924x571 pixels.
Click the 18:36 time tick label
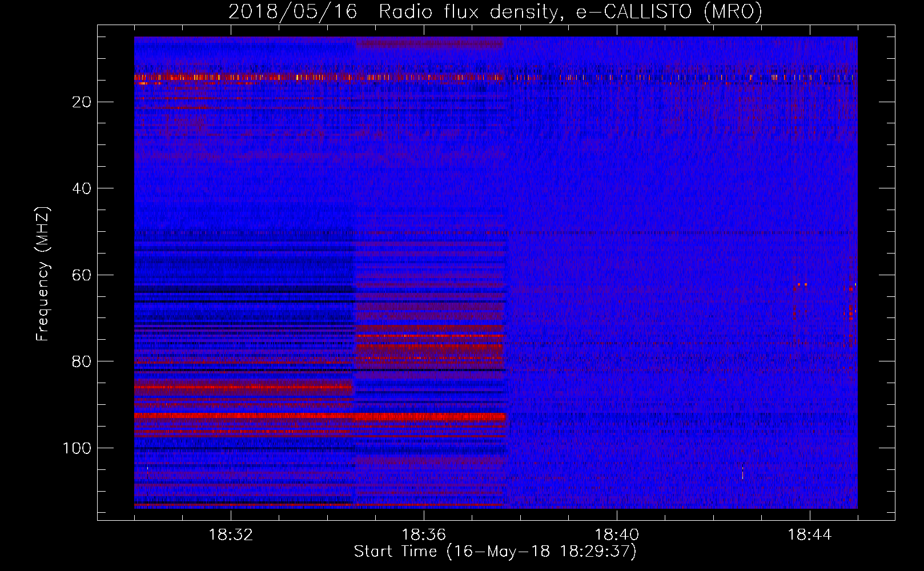point(424,535)
